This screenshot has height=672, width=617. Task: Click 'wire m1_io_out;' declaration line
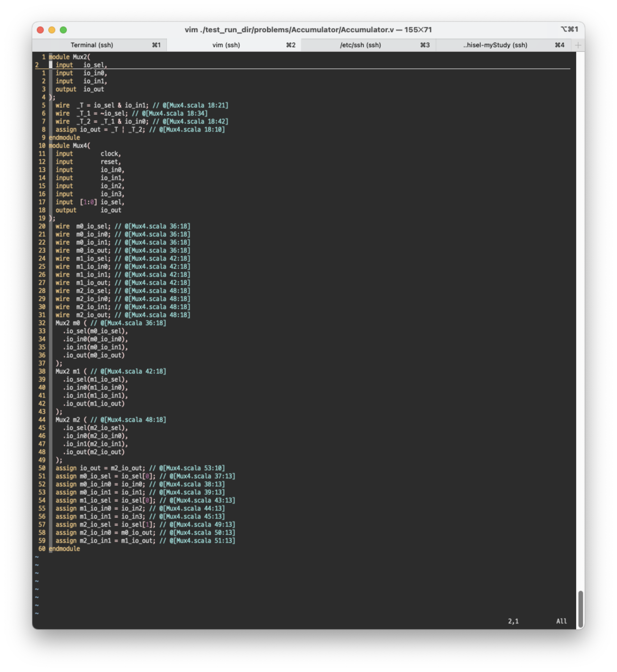pos(123,282)
